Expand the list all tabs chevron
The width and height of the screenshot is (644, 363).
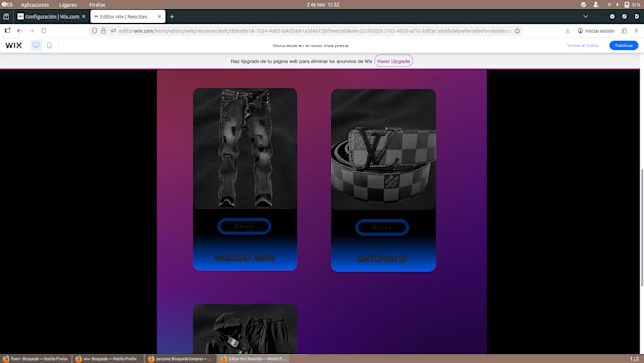[x=585, y=17]
